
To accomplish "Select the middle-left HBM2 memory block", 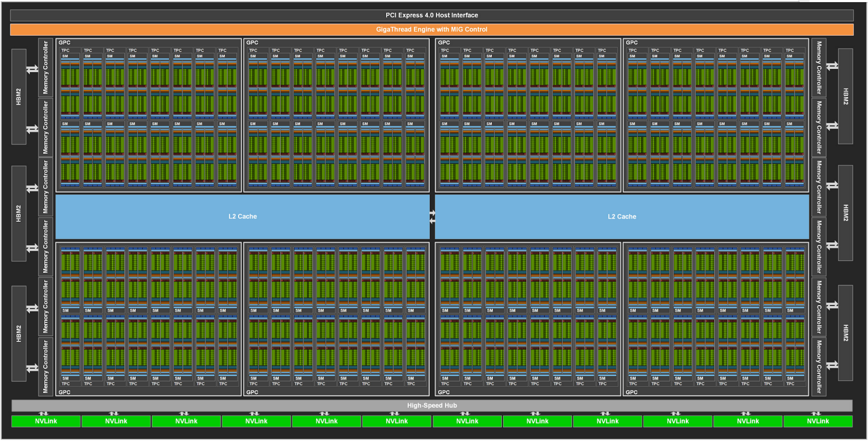I will click(x=19, y=213).
